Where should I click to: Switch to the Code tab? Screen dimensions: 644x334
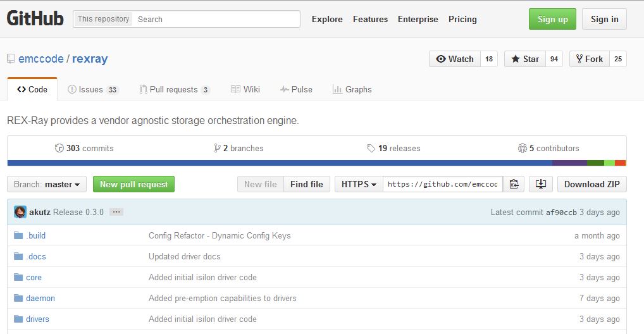[x=32, y=89]
